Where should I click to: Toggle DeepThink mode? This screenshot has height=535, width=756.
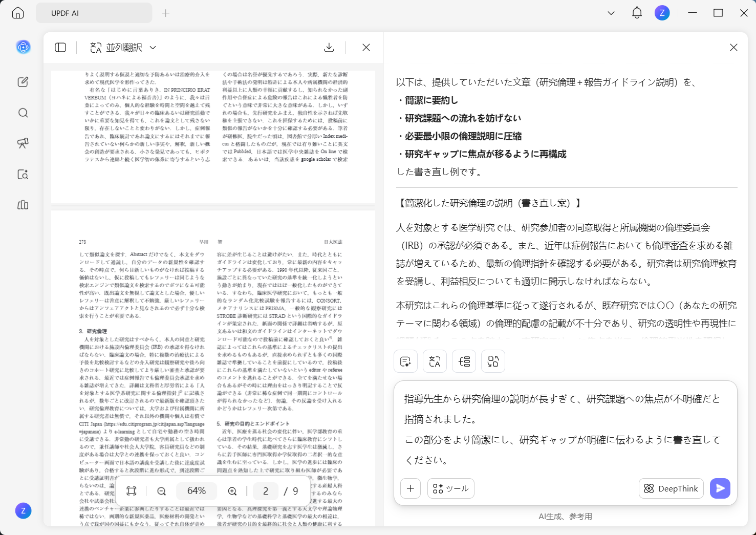[671, 488]
